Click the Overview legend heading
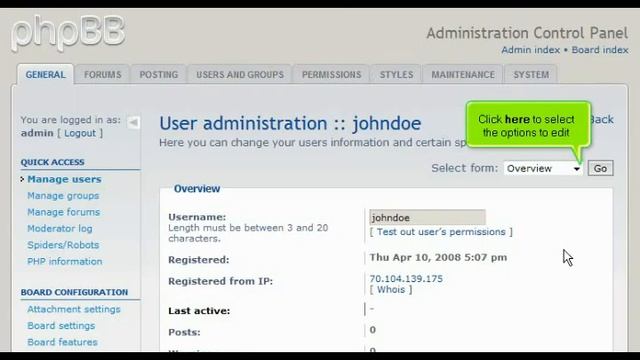 tap(197, 189)
